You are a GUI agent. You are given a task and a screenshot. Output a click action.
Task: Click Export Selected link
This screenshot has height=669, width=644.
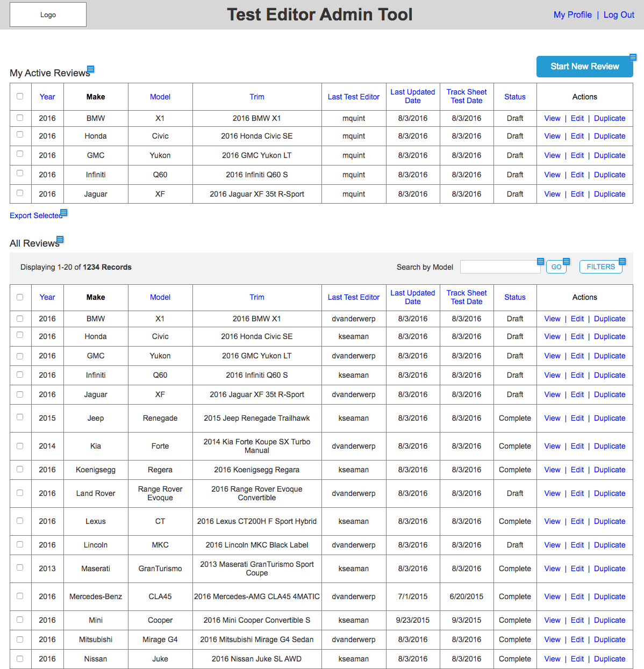(x=36, y=215)
